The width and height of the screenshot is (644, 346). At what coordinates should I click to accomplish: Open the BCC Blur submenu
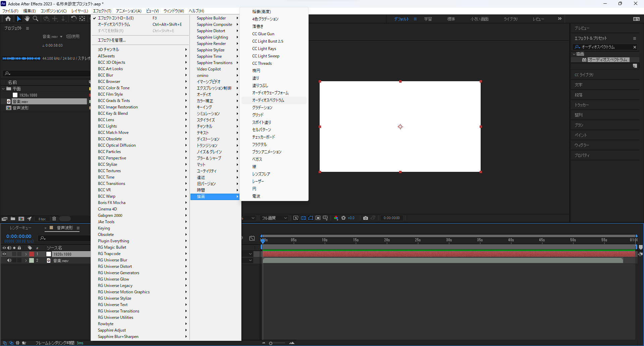click(141, 75)
